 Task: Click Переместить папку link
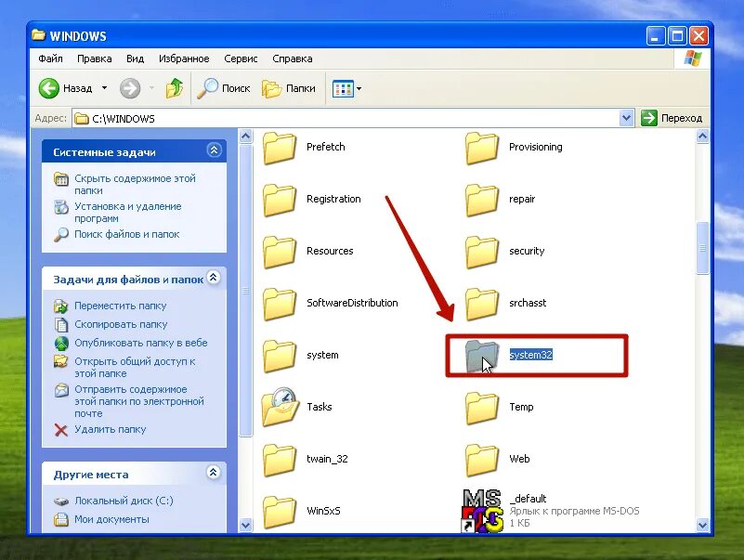pos(120,306)
